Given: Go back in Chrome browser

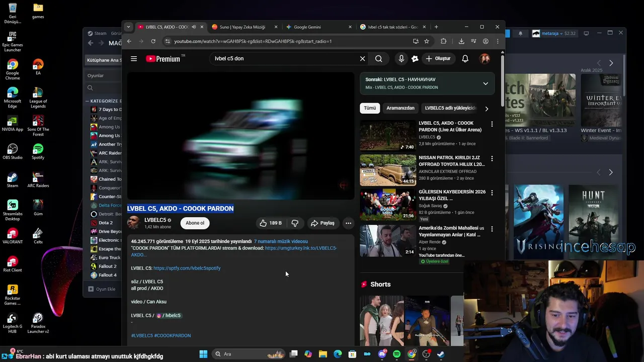Looking at the screenshot, I should [129, 41].
